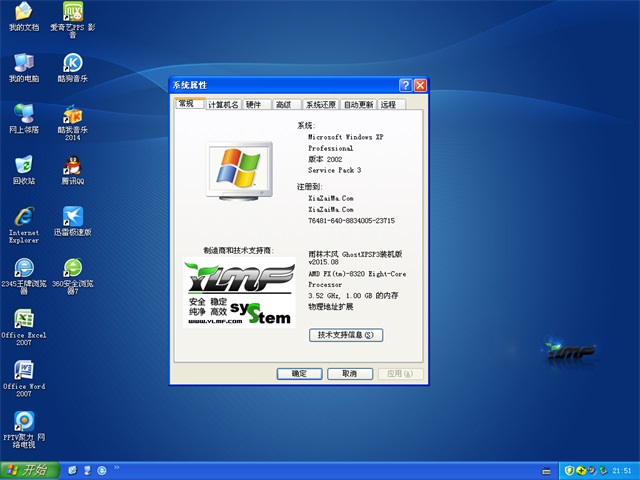Launch Internet Explorer desktop icon
640x480 pixels.
[x=23, y=216]
